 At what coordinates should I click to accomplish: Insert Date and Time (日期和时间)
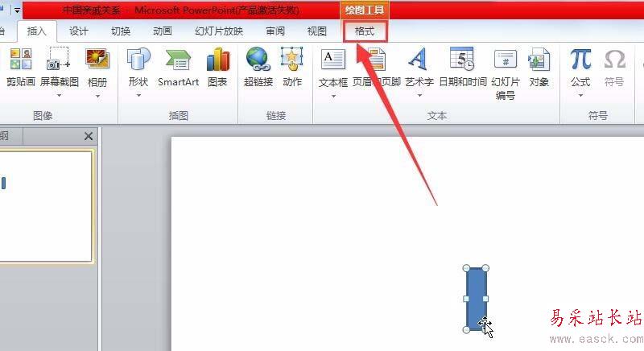[x=462, y=68]
